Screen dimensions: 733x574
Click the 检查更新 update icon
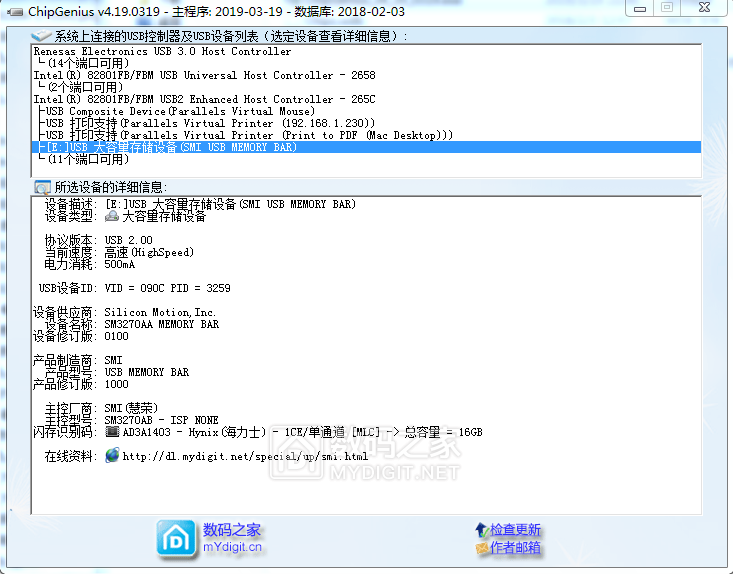[x=481, y=530]
